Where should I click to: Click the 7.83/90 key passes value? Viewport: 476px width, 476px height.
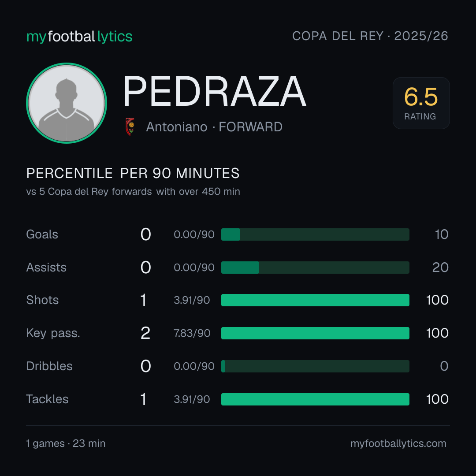pos(192,333)
